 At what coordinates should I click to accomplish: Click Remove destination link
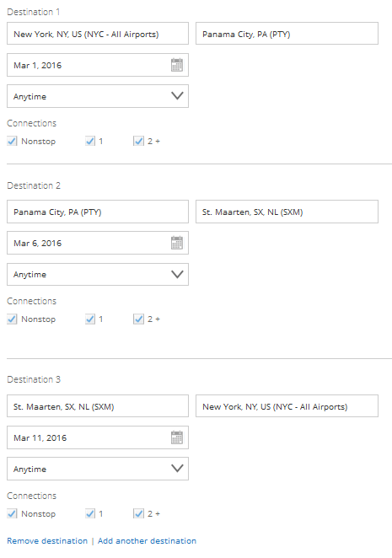pyautogui.click(x=47, y=541)
